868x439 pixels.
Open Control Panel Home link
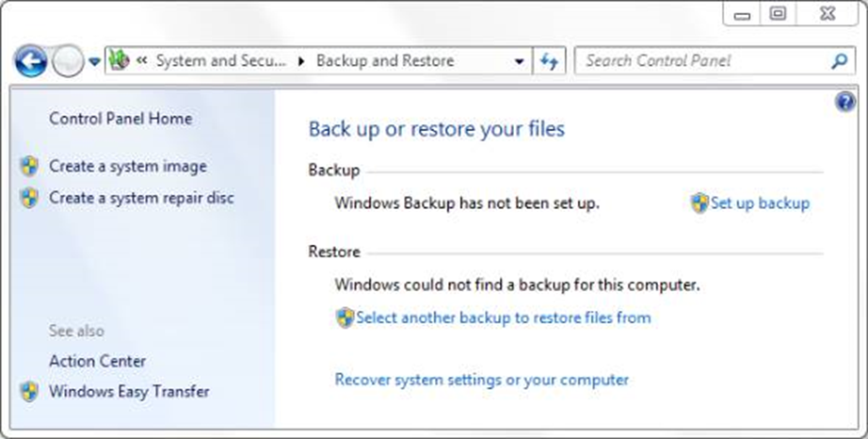(121, 119)
